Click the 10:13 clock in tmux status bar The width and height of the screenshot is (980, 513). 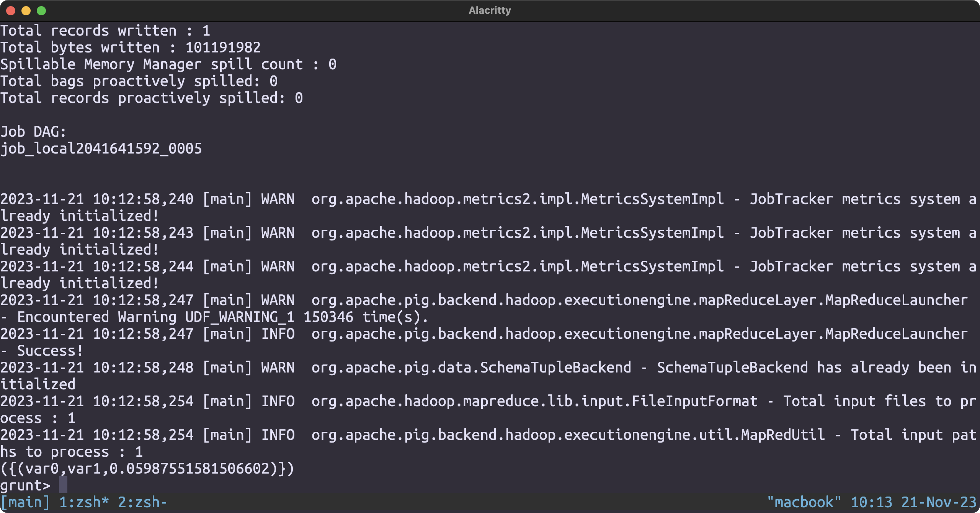[x=871, y=502]
